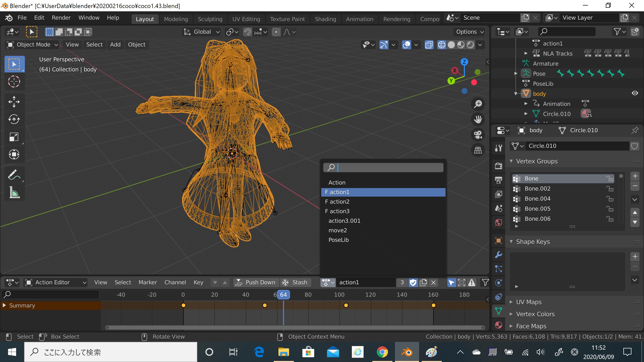Image resolution: width=644 pixels, height=362 pixels.
Task: Click the camera view icon in the viewport
Action: (478, 135)
